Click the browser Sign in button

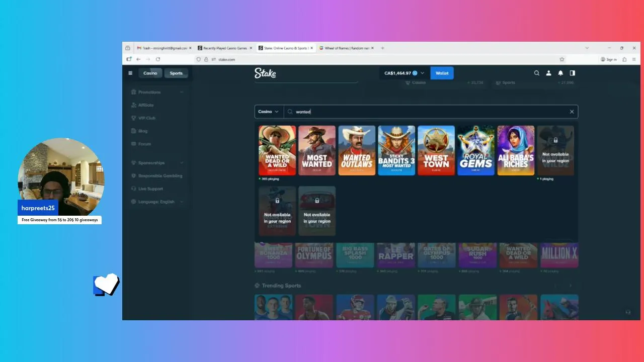tap(608, 59)
